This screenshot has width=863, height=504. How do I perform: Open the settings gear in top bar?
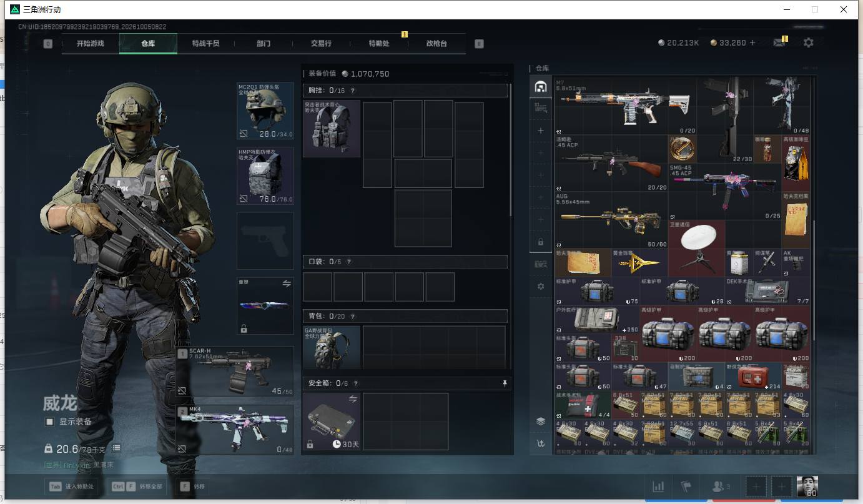[809, 42]
